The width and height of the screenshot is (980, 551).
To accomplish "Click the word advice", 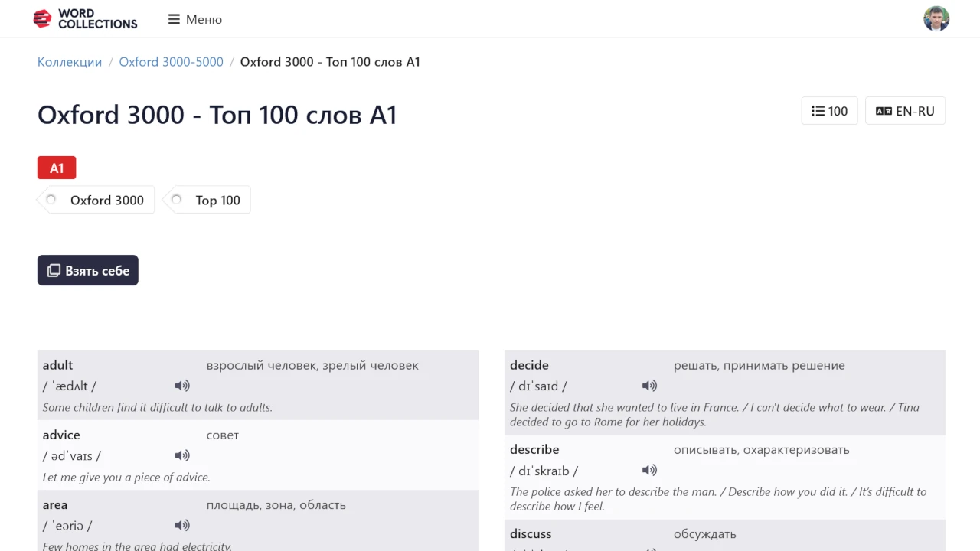I will [x=61, y=435].
